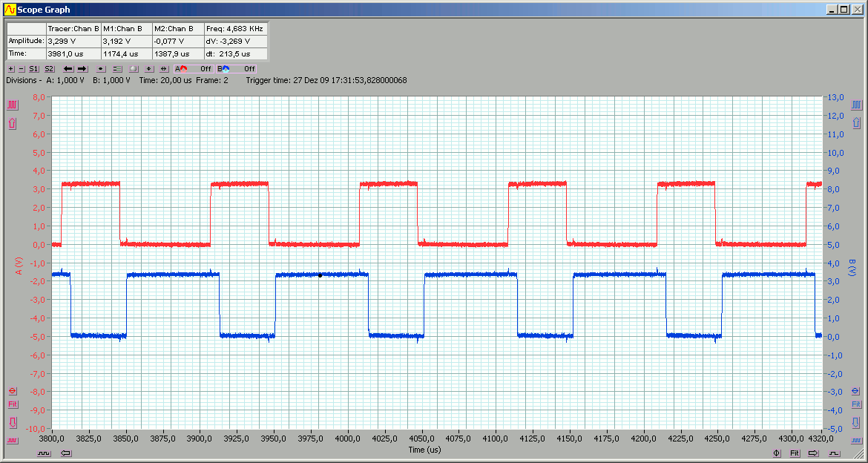Screen dimensions: 868x463
Task: Shift channel B trace down with blue arrow
Action: tap(856, 423)
